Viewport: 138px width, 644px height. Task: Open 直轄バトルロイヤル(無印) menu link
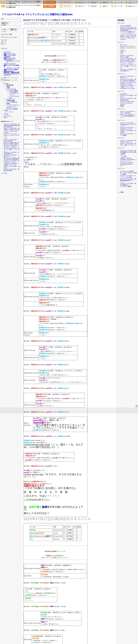pyautogui.click(x=11, y=70)
